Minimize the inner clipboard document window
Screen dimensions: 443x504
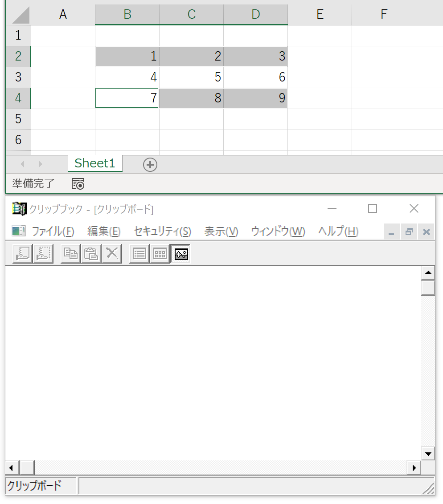(x=392, y=232)
